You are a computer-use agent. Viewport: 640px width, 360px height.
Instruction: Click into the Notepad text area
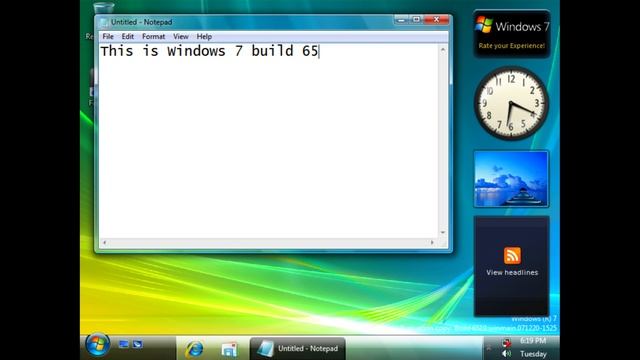269,141
